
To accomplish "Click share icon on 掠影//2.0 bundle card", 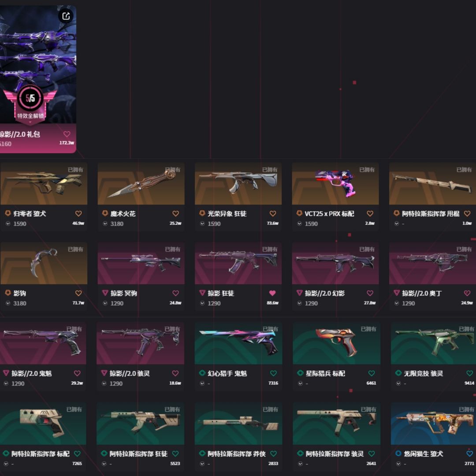I will coord(66,16).
